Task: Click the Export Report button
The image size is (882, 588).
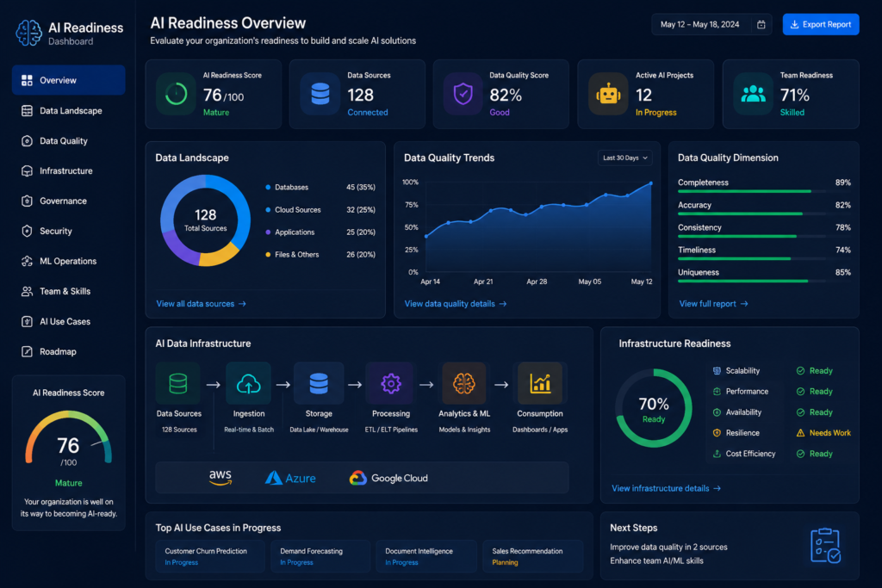Action: 821,25
